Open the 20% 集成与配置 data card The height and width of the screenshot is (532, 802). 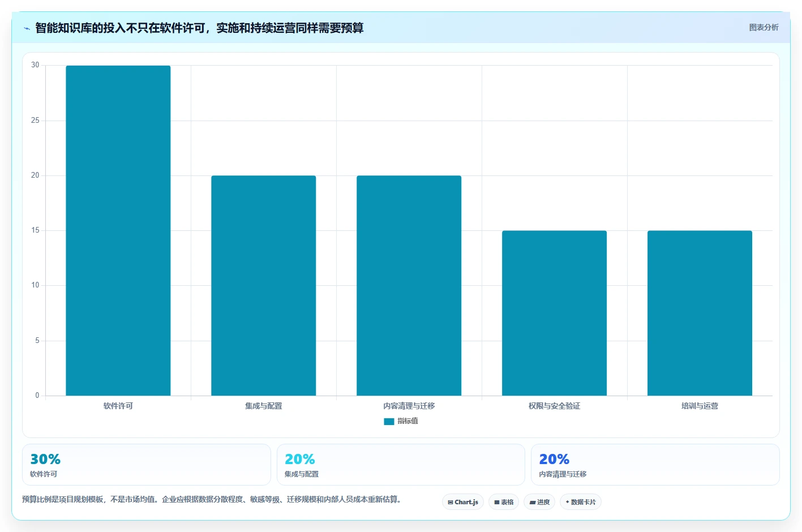(401, 465)
